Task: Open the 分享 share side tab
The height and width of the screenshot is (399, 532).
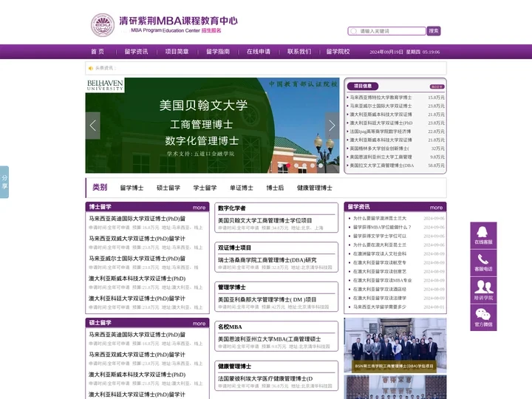Action: (x=4, y=182)
